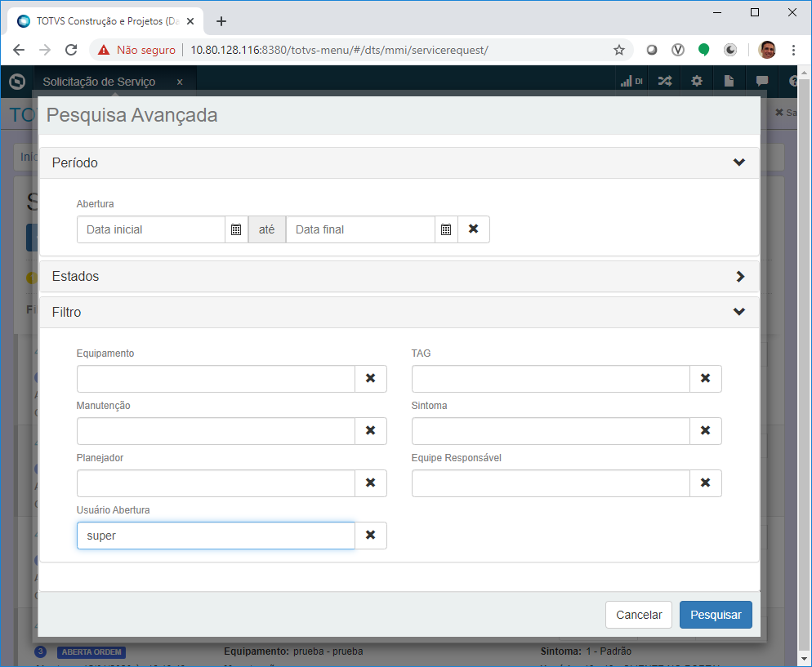Click the document icon in header
The image size is (812, 667).
pyautogui.click(x=729, y=82)
